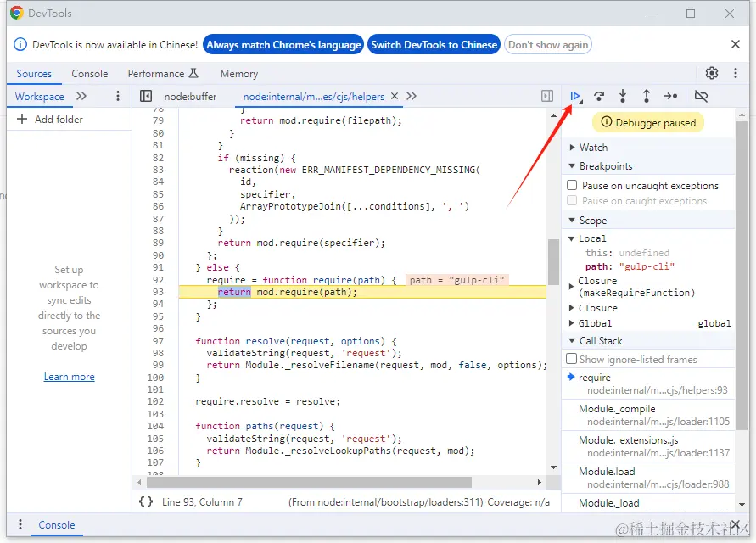Show more navigator tabs chevron

pos(81,97)
